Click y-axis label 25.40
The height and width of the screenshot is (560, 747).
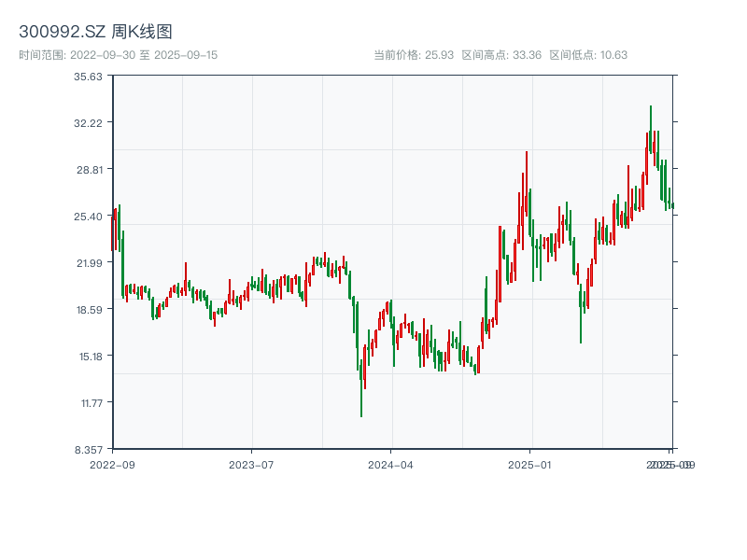pos(88,217)
